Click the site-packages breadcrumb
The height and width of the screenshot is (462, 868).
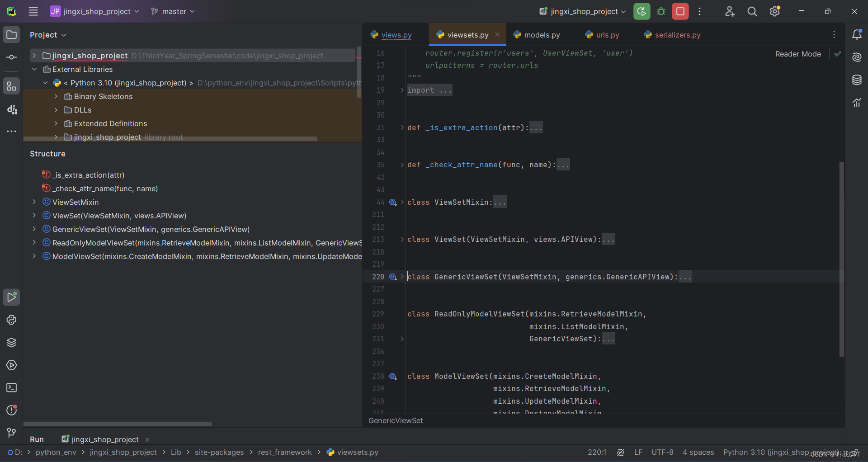[219, 452]
